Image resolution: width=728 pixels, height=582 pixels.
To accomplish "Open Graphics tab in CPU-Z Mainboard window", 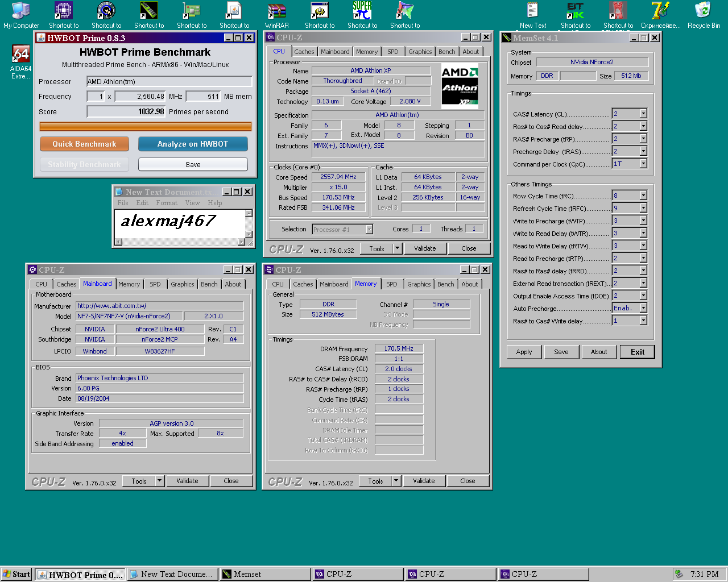I will pos(183,284).
